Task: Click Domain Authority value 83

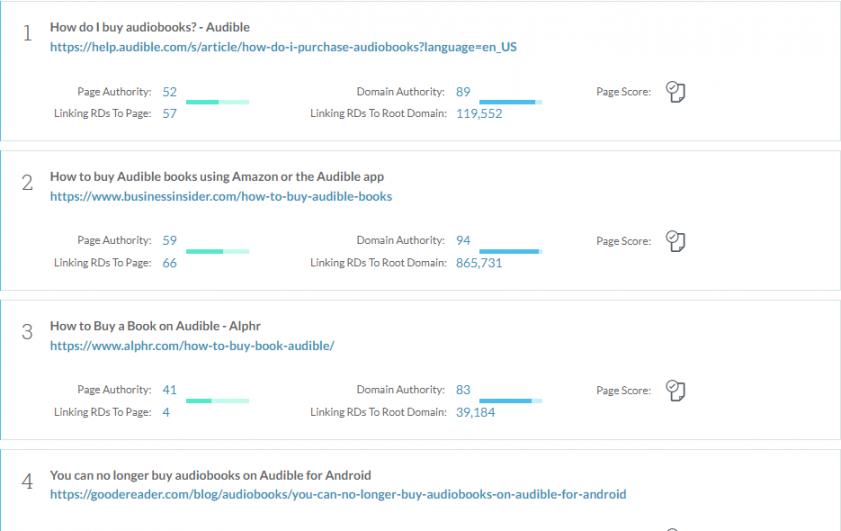Action: pyautogui.click(x=463, y=390)
